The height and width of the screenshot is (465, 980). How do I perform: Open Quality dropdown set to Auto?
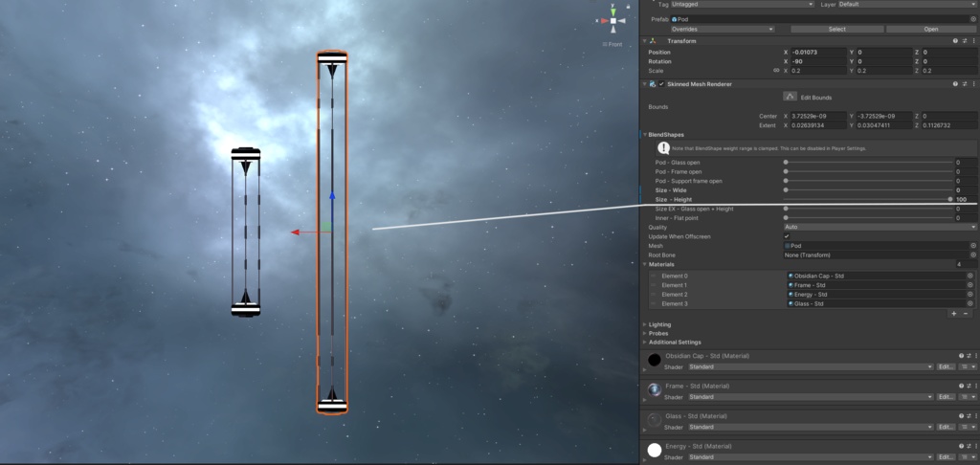(x=880, y=227)
